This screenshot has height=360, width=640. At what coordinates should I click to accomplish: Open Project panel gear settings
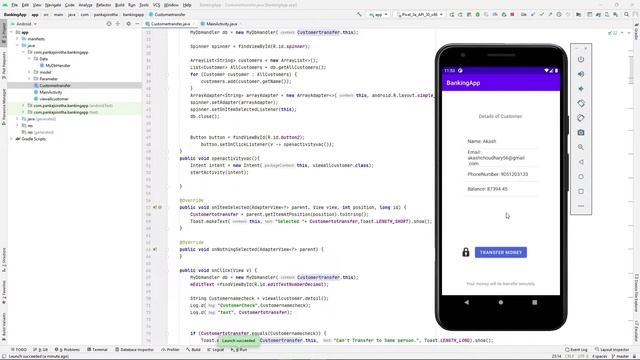[x=128, y=24]
